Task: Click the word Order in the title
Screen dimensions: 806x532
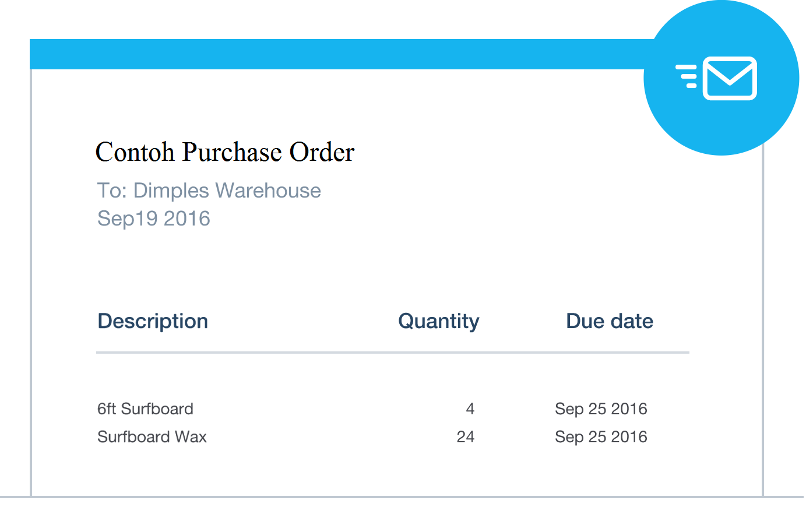Action: [322, 152]
